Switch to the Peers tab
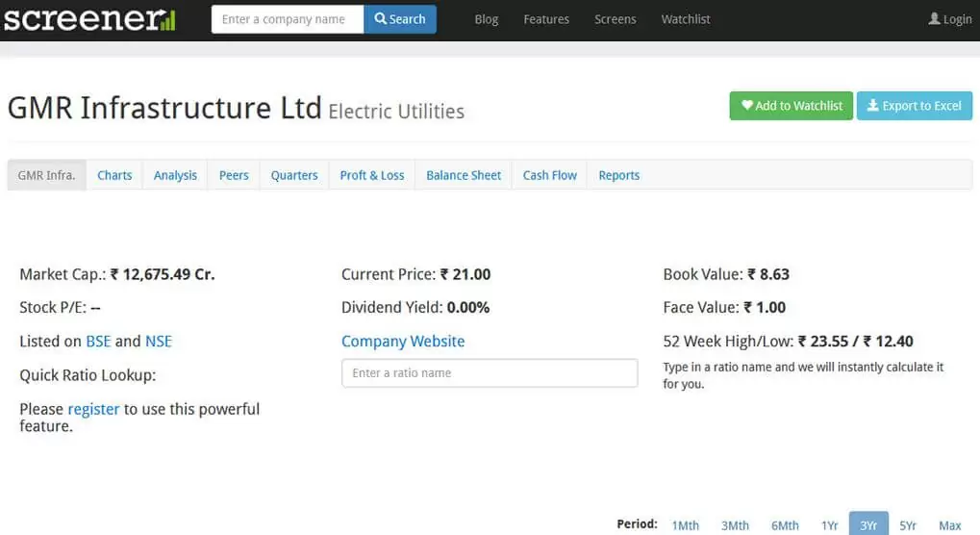This screenshot has width=980, height=535. [x=234, y=175]
